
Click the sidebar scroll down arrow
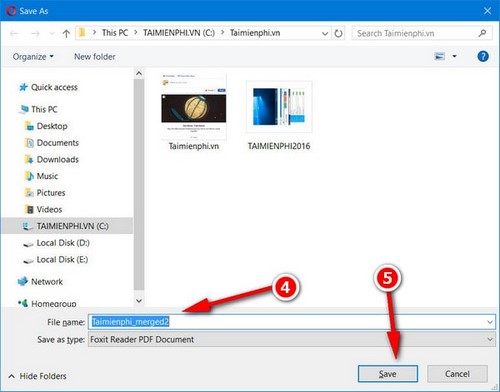[x=139, y=301]
